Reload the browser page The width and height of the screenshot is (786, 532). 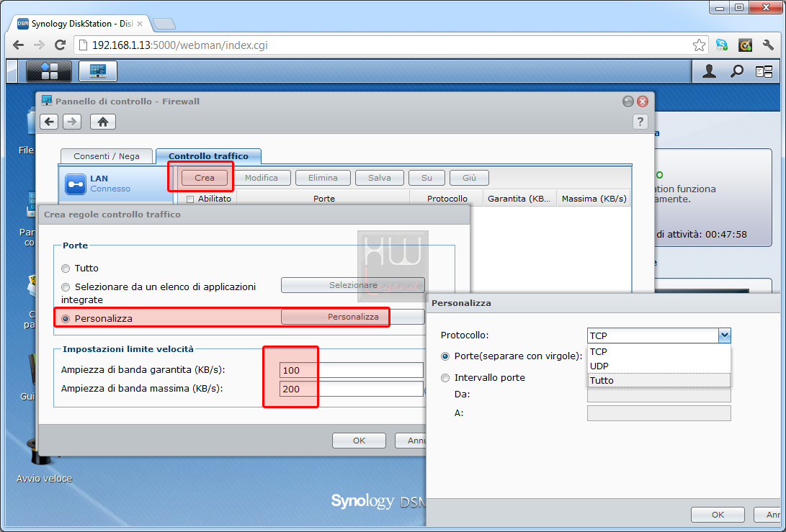tap(60, 45)
